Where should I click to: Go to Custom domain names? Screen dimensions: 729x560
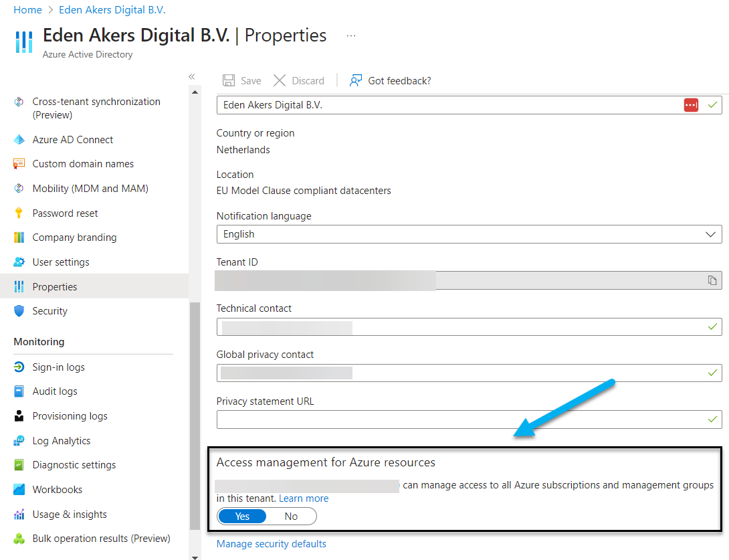(83, 164)
